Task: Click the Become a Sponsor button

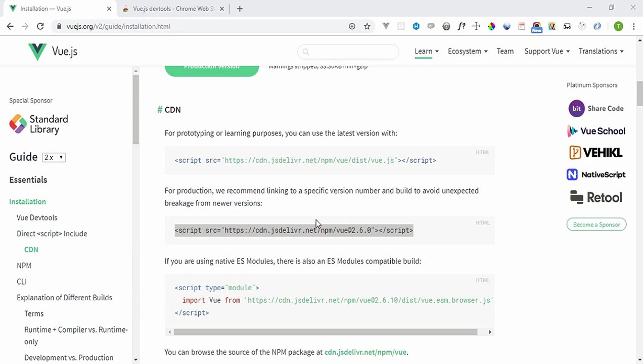Action: tap(596, 224)
